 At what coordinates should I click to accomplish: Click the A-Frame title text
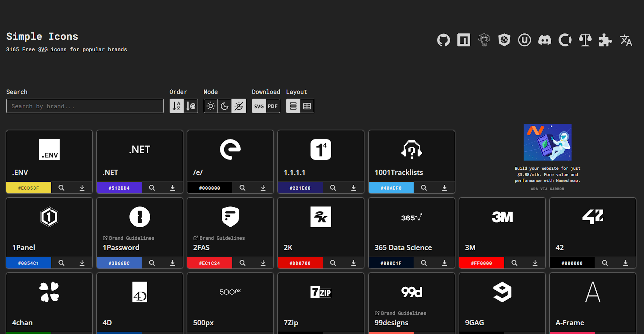click(x=570, y=322)
